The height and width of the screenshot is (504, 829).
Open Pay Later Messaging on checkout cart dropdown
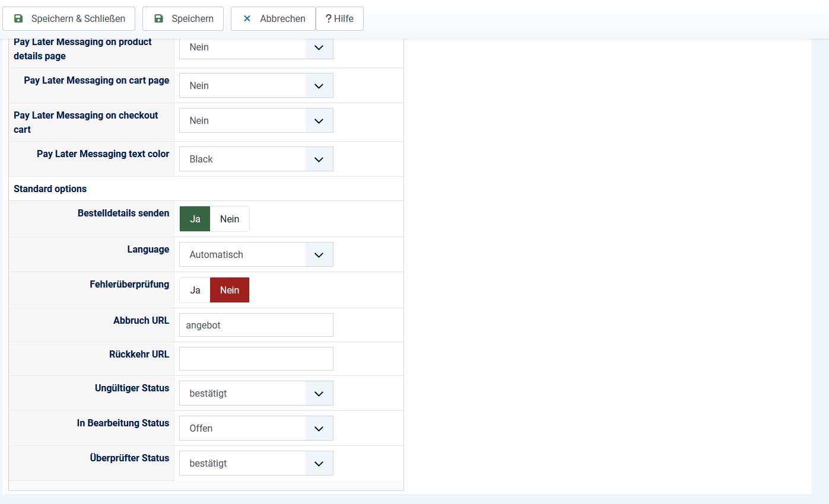[256, 120]
